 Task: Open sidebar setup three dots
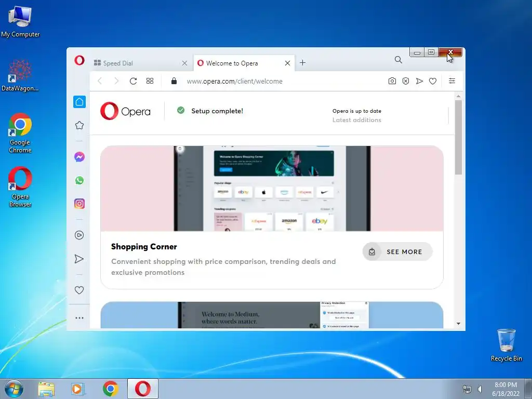click(79, 318)
